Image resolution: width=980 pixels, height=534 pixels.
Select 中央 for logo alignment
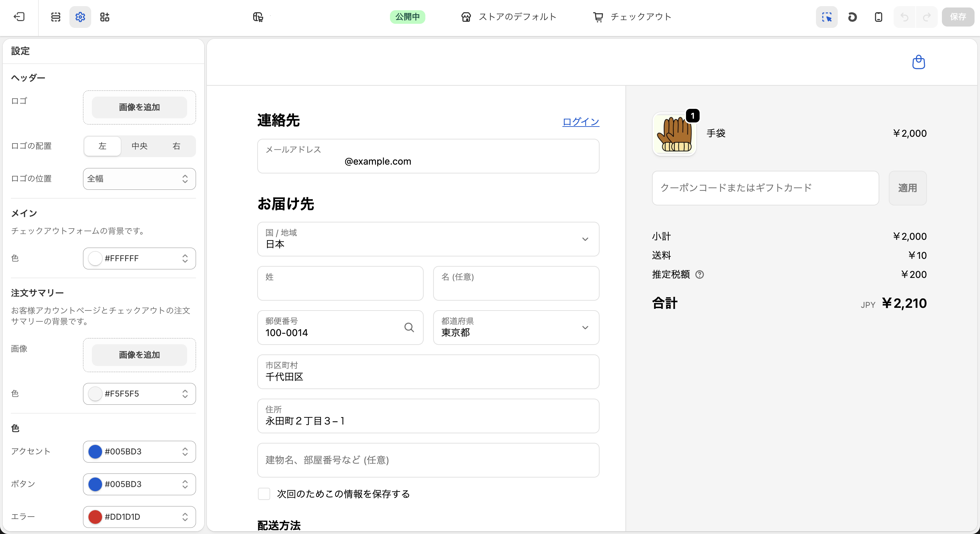click(139, 146)
